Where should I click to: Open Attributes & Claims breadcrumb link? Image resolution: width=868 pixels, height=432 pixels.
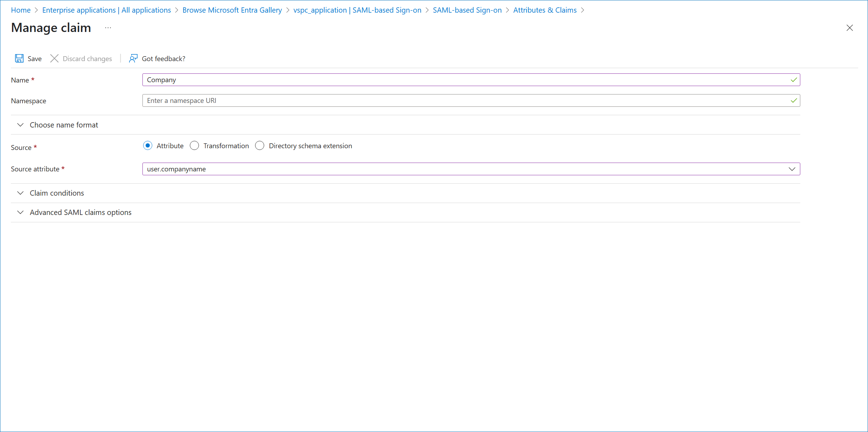click(x=545, y=10)
